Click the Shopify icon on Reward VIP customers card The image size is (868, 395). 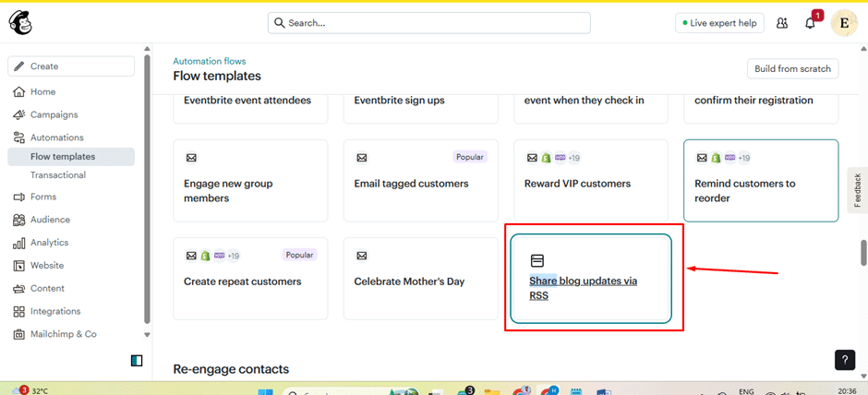(x=545, y=158)
